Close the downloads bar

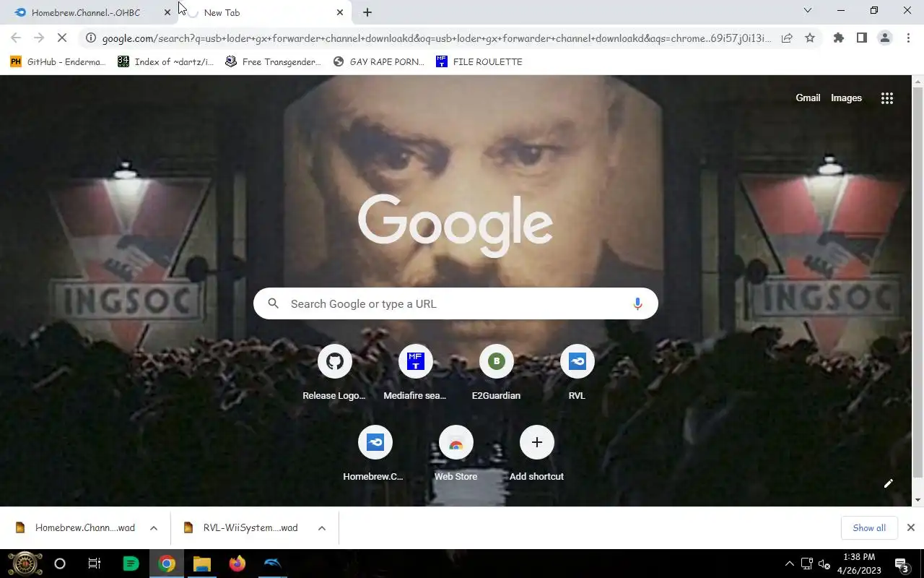911,528
